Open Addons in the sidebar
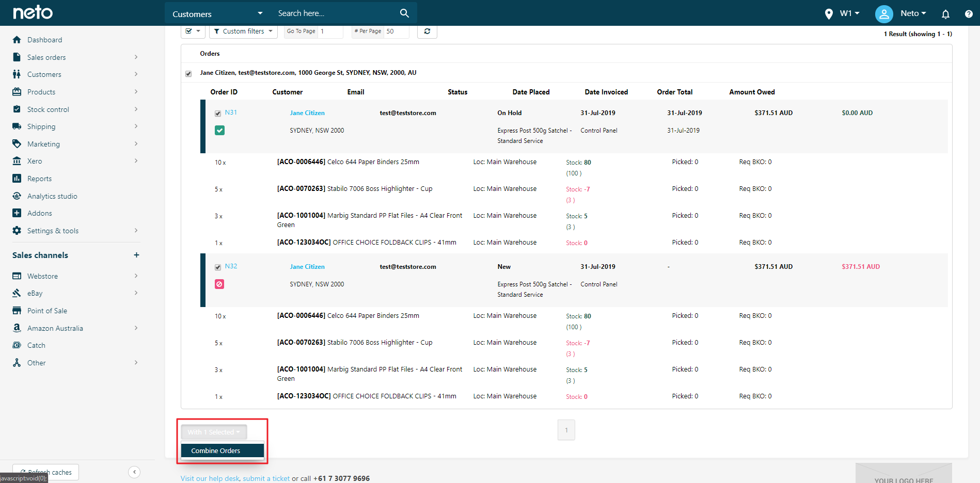This screenshot has height=483, width=980. (39, 213)
